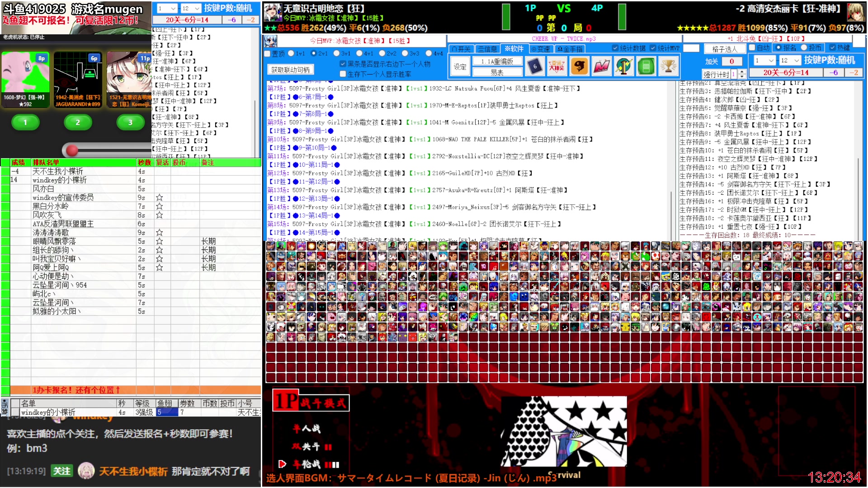Select the 3v1 radio button

(x=336, y=53)
